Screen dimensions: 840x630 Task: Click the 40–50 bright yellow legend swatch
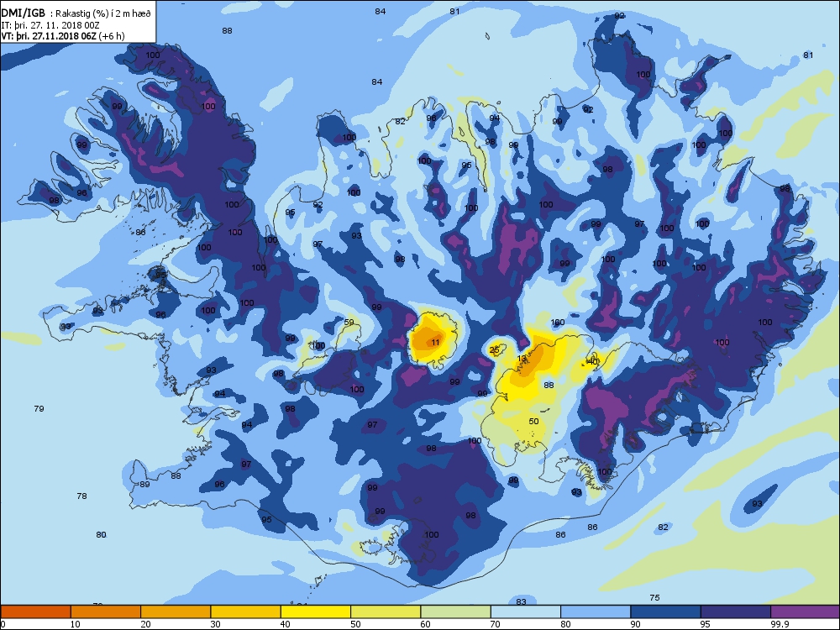316,612
